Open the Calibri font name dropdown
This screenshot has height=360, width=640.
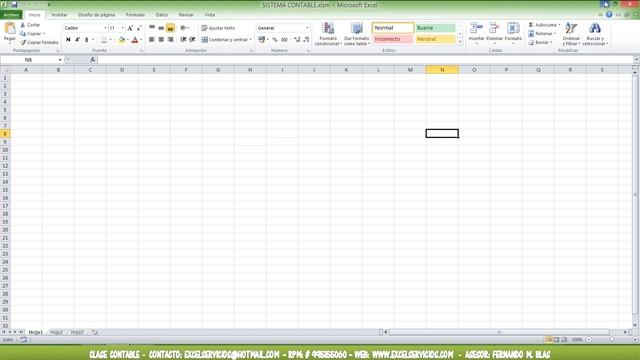point(105,28)
